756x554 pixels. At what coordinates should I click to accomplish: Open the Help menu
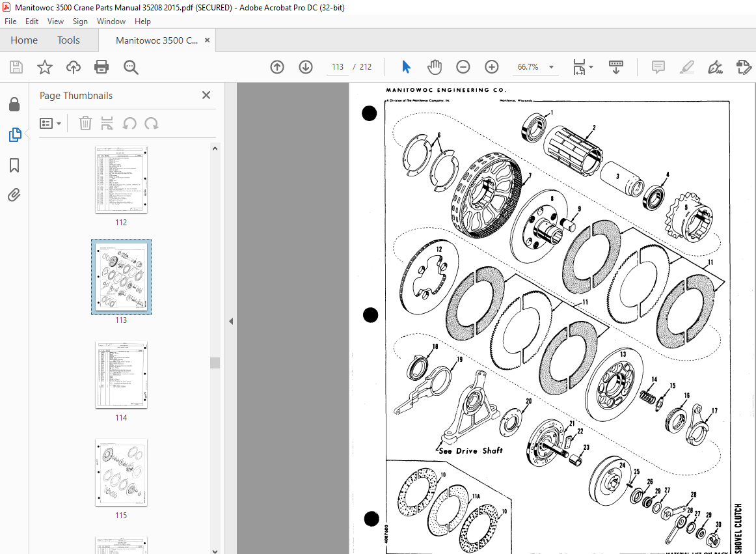click(x=142, y=21)
